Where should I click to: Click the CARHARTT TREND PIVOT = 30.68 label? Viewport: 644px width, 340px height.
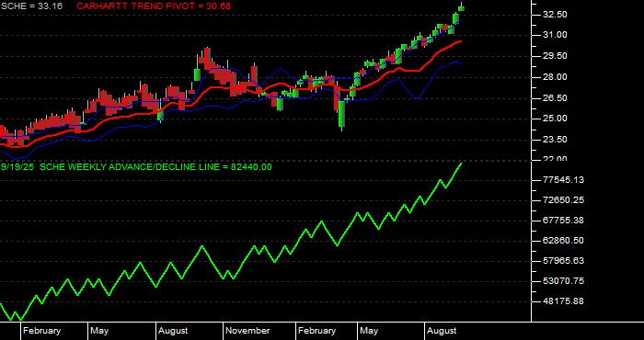coord(154,6)
